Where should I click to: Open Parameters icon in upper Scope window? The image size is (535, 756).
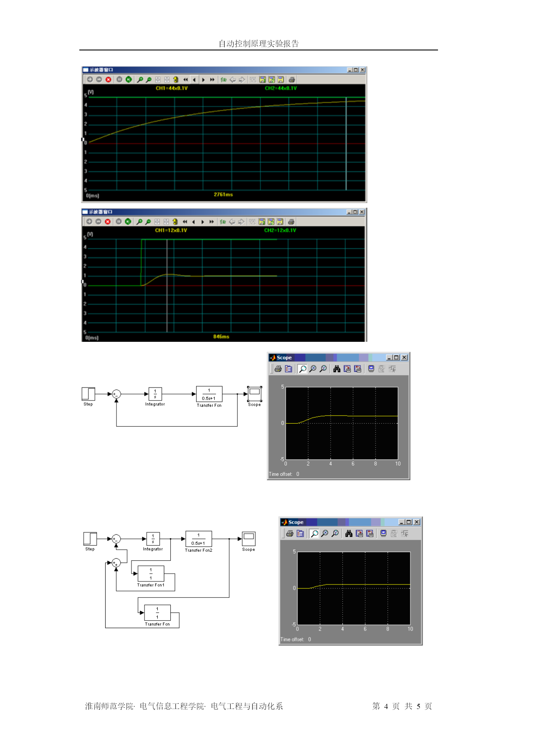coord(288,369)
